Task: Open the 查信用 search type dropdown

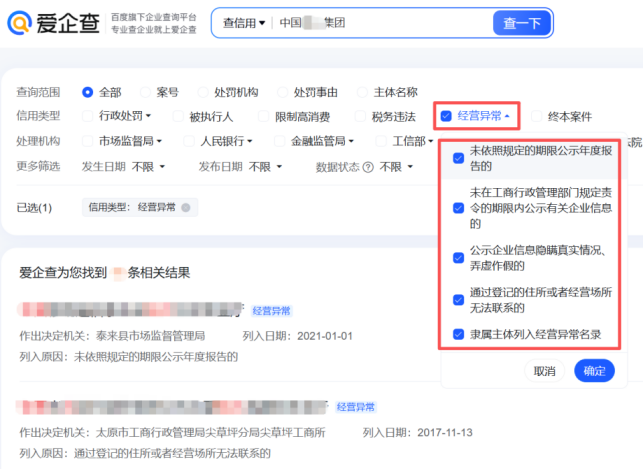Action: (x=244, y=23)
